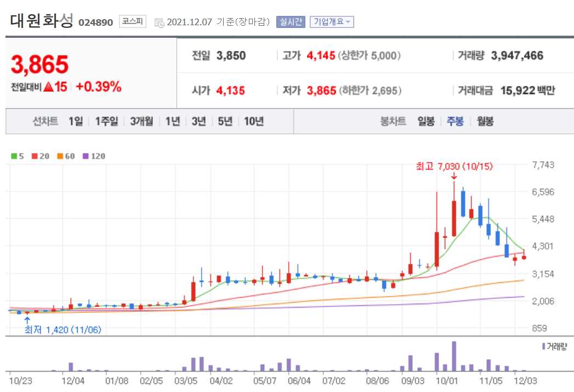This screenshot has width=574, height=392.
Task: Click the 거래대금 value 15,922 백만
Action: 527,90
